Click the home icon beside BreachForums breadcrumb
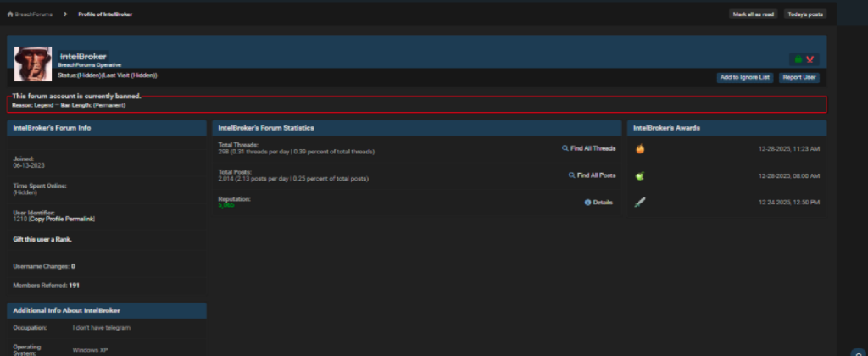The width and height of the screenshot is (868, 356). (10, 14)
